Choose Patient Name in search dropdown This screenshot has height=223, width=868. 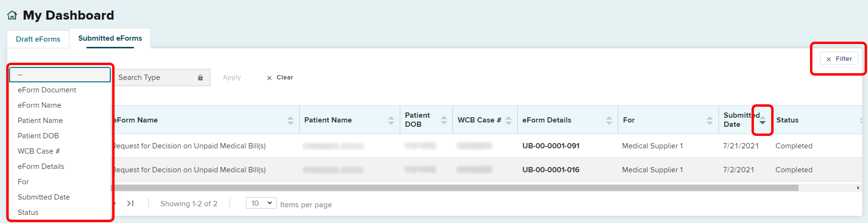(x=40, y=121)
